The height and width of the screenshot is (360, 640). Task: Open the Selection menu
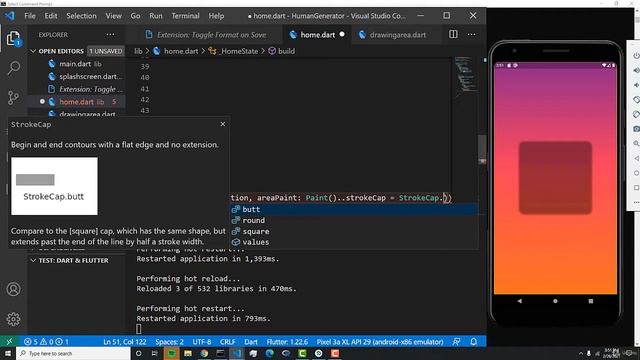(81, 16)
